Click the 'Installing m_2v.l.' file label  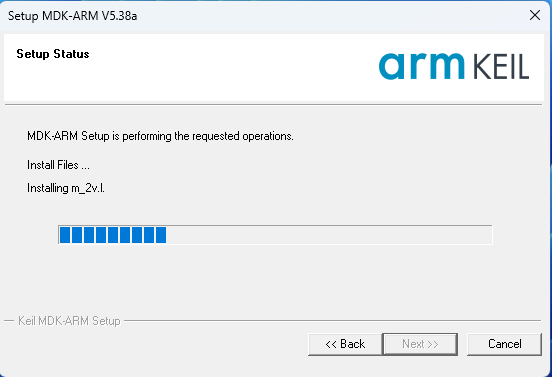coord(66,188)
